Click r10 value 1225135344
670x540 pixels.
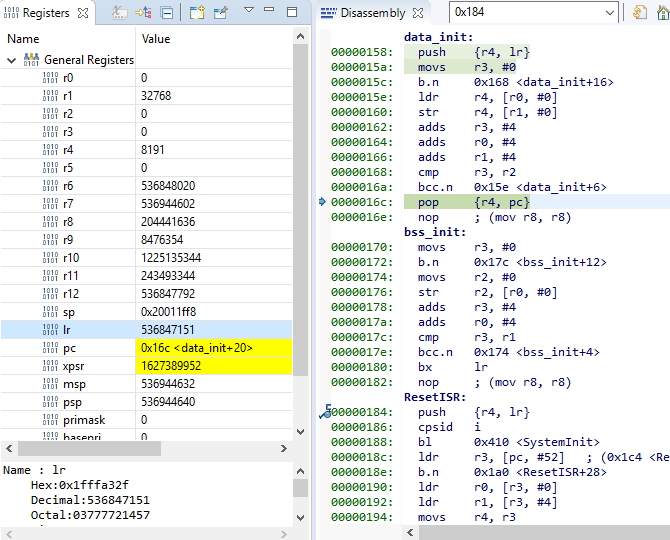click(171, 258)
